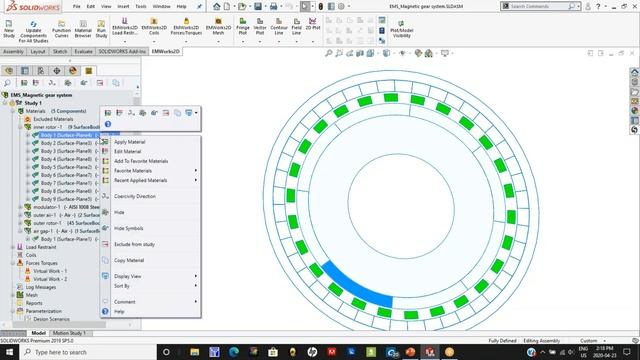Create a Contour Line plot
The image size is (640, 360).
pos(279,26)
